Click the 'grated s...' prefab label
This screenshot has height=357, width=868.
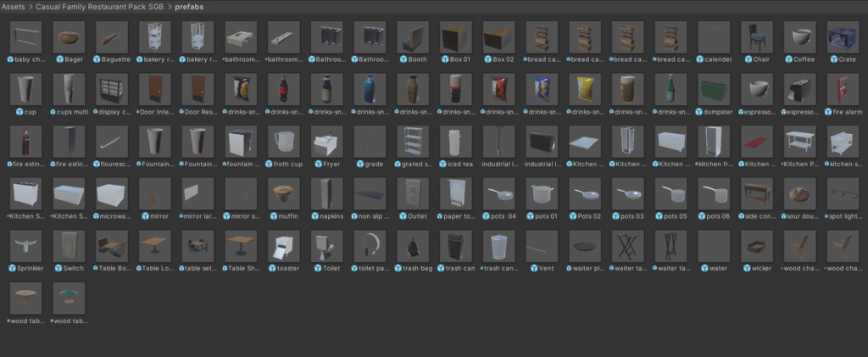point(417,164)
